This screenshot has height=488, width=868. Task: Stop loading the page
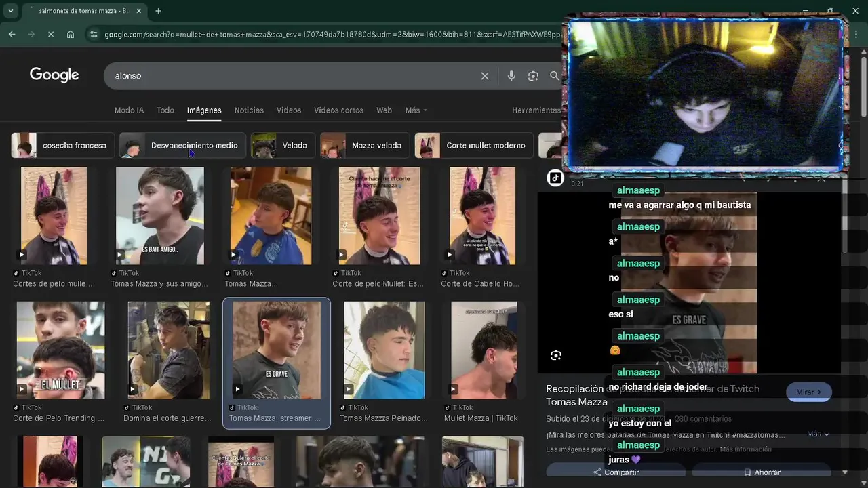[x=51, y=34]
